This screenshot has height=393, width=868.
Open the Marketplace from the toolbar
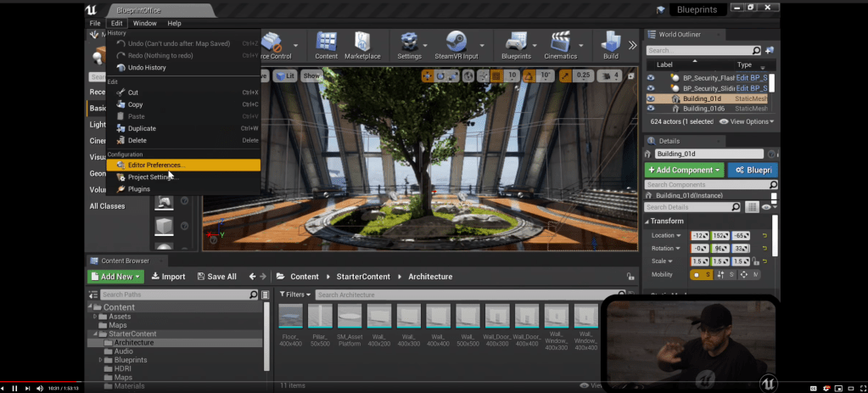[361, 44]
